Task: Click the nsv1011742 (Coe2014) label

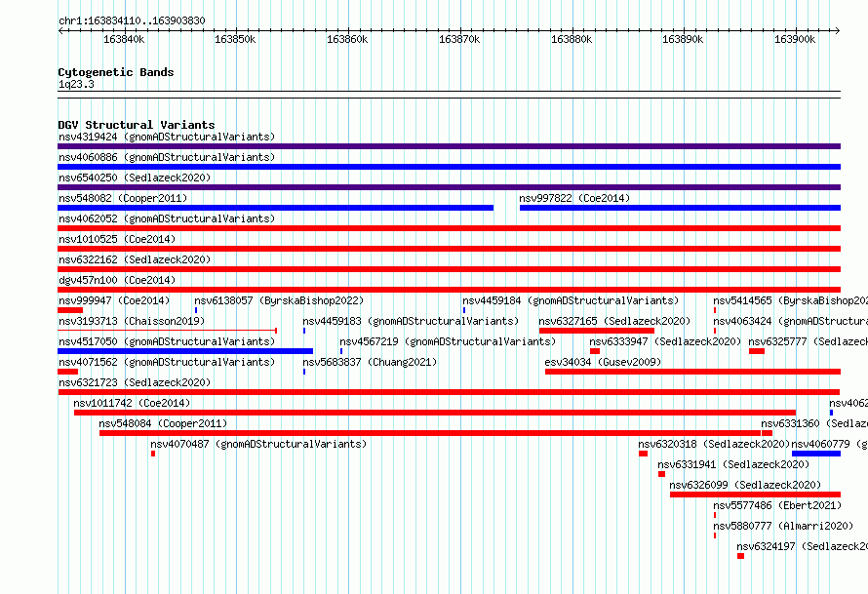Action: pos(132,403)
